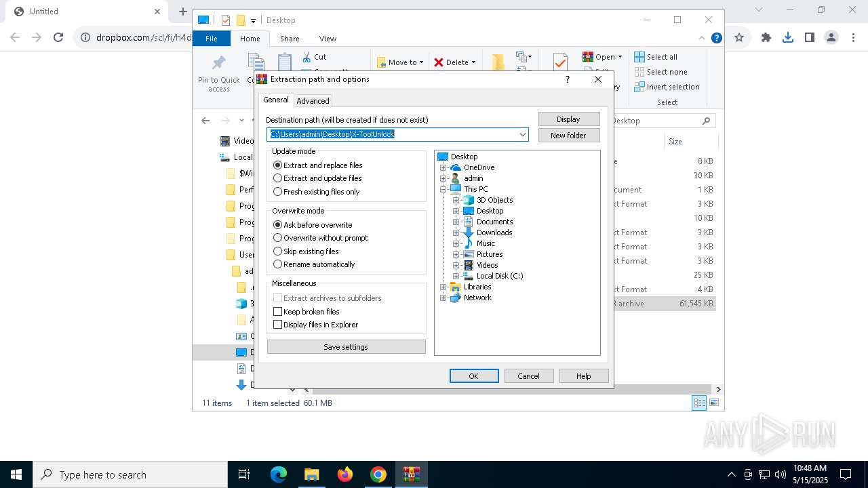868x488 pixels.
Task: Click Explorer ribbon help icon
Action: tap(716, 38)
